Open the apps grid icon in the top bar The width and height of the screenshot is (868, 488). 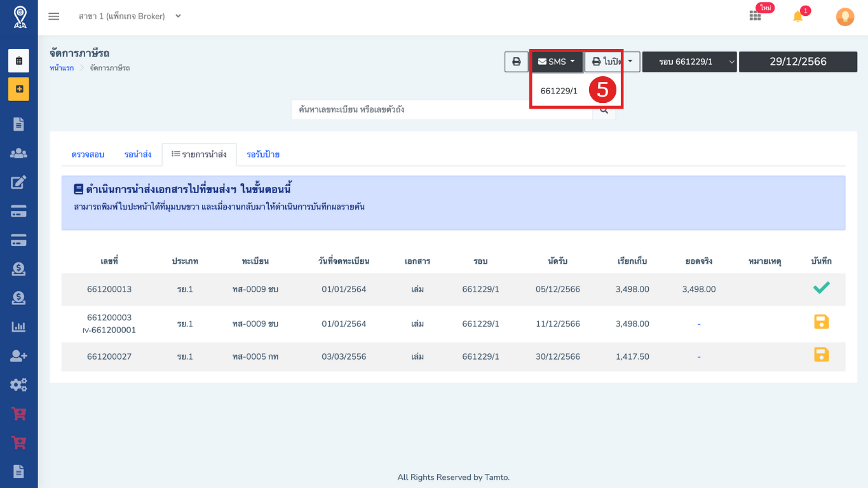pyautogui.click(x=755, y=16)
